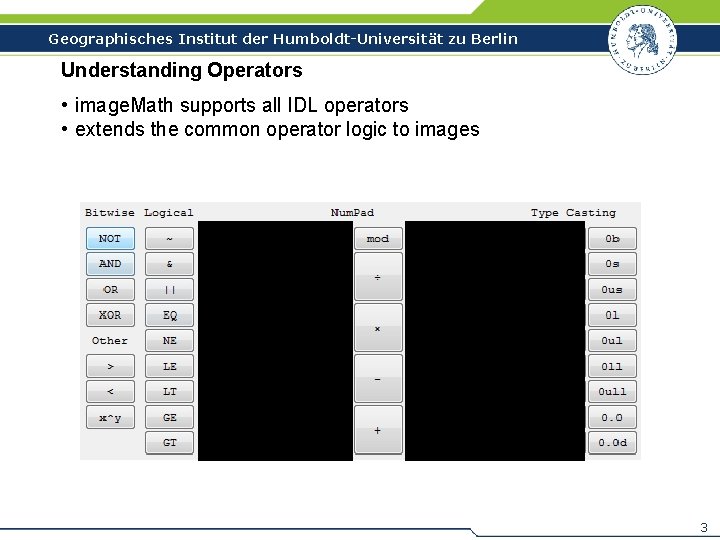Screen dimensions: 720x540
Task: Cast to byte with 0b button
Action: click(613, 239)
